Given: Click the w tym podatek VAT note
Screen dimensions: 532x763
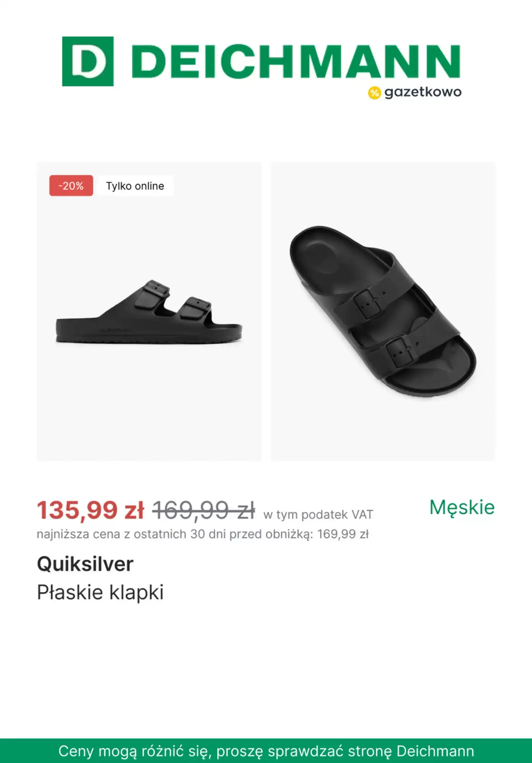Looking at the screenshot, I should pyautogui.click(x=318, y=515).
